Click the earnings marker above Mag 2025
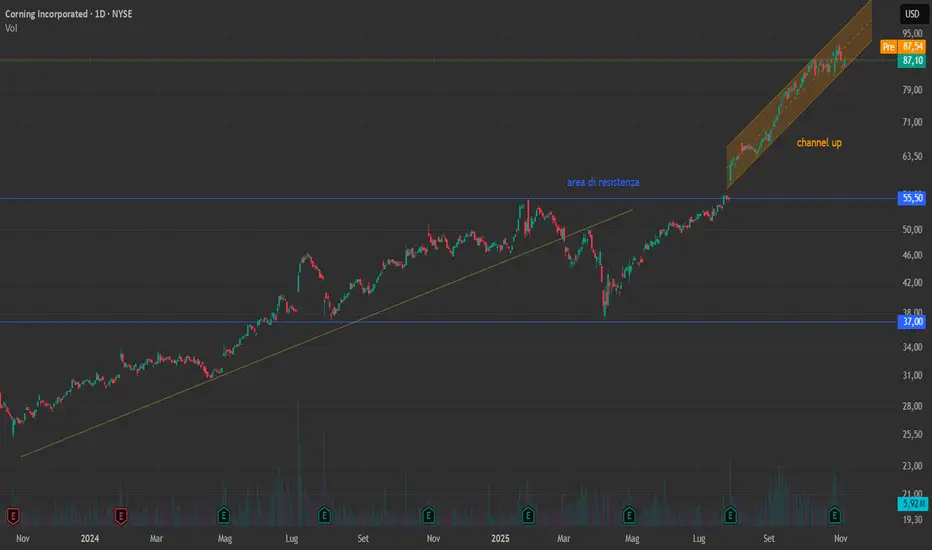 pyautogui.click(x=629, y=515)
